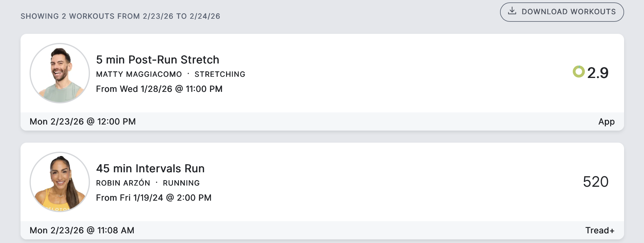Select the Running category label
The height and width of the screenshot is (243, 644).
coord(181,183)
